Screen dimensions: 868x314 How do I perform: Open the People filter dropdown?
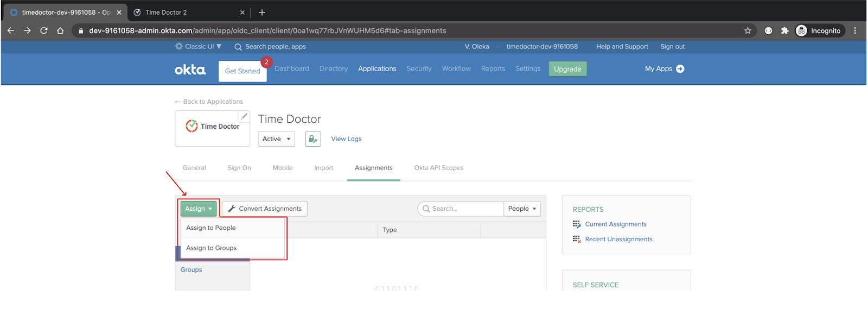click(x=522, y=209)
